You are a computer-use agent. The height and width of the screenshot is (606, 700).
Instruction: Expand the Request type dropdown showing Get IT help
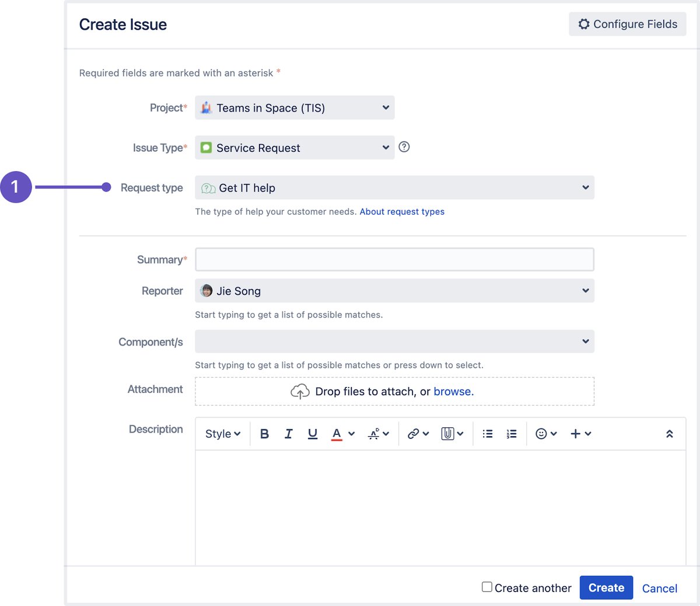tap(394, 187)
